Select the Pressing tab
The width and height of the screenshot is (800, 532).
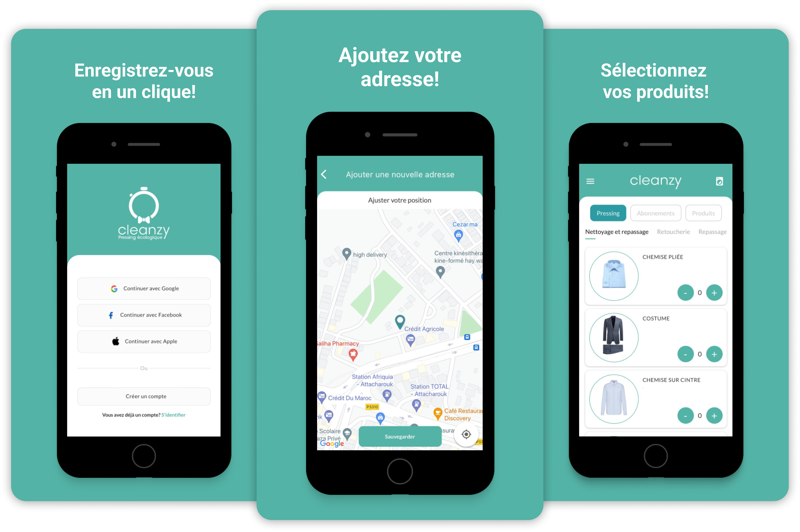point(606,213)
